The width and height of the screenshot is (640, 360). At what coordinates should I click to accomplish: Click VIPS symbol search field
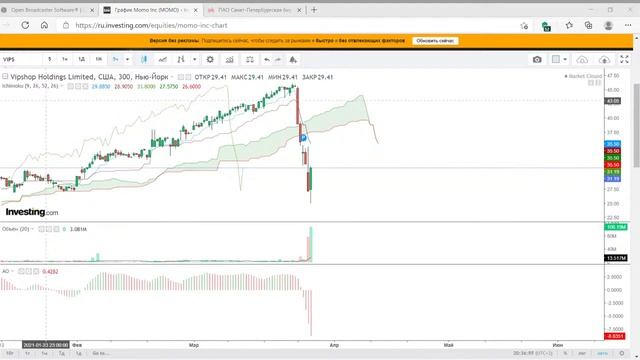tap(21, 60)
